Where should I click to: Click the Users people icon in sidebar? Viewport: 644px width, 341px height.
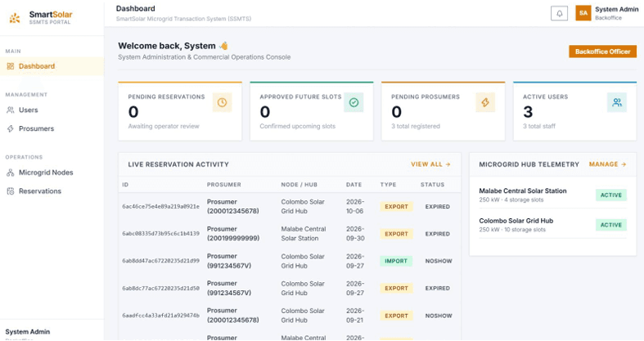click(x=11, y=110)
